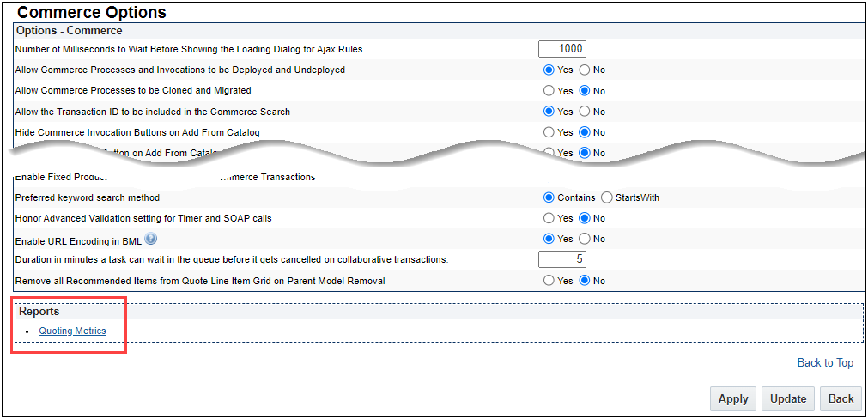Image resolution: width=868 pixels, height=419 pixels.
Task: Click the Enable URL Encoding in BML label
Action: 78,241
